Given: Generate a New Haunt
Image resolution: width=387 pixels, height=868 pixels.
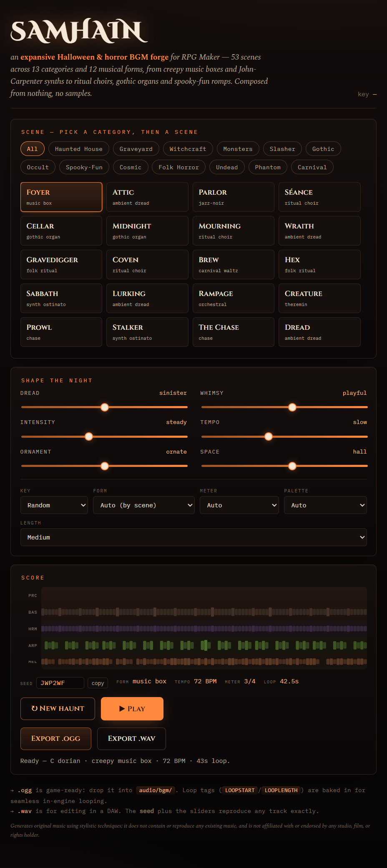Looking at the screenshot, I should 58,709.
